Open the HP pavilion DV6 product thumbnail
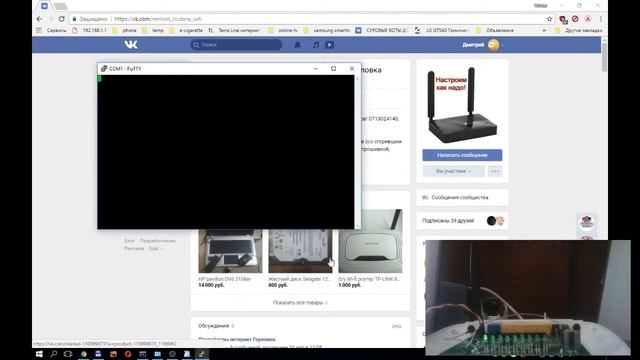640x360 pixels. click(x=230, y=251)
